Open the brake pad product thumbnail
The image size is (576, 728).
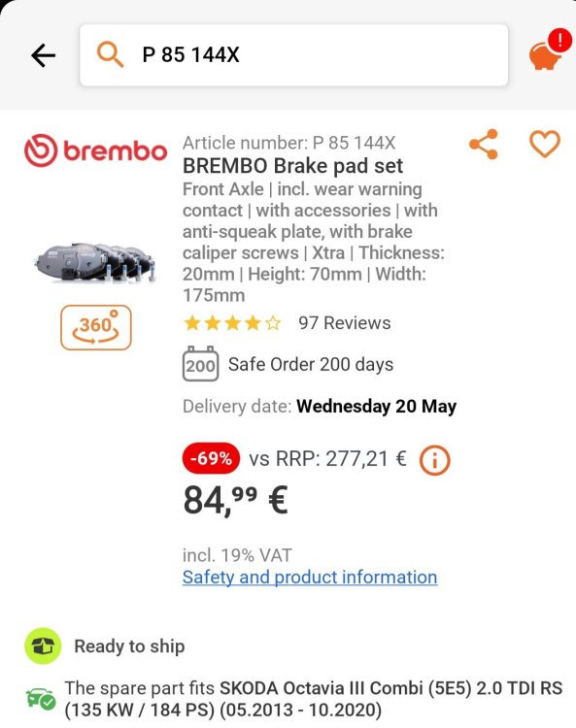tap(95, 262)
